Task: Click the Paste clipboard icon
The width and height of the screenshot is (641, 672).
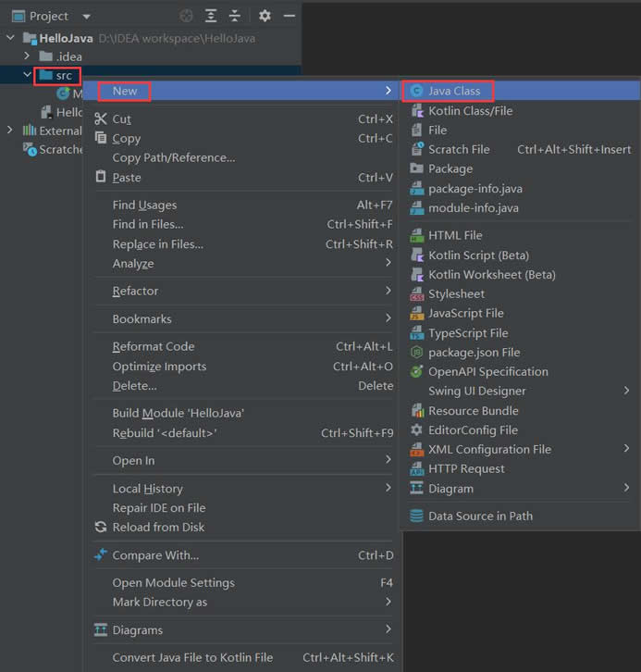Action: pyautogui.click(x=101, y=176)
